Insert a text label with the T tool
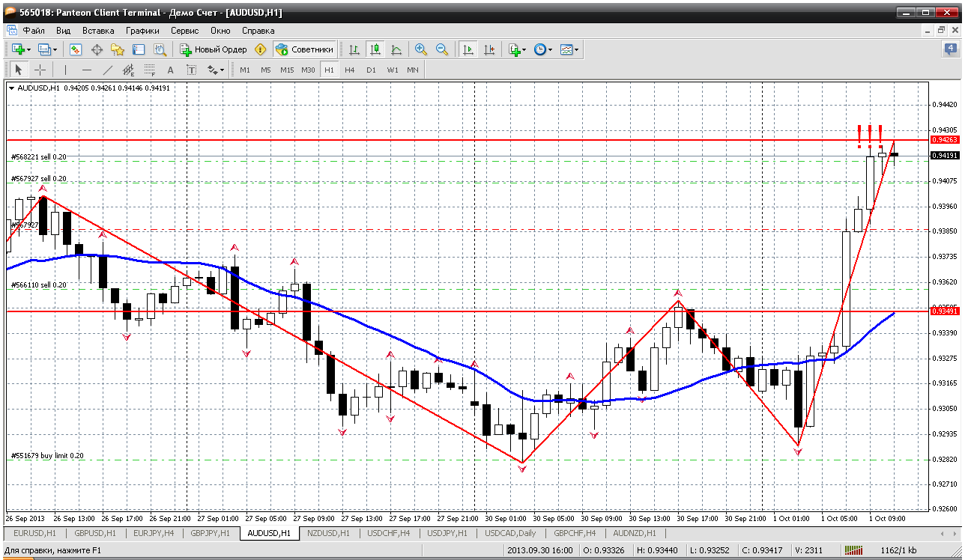The width and height of the screenshot is (965, 560). (191, 70)
